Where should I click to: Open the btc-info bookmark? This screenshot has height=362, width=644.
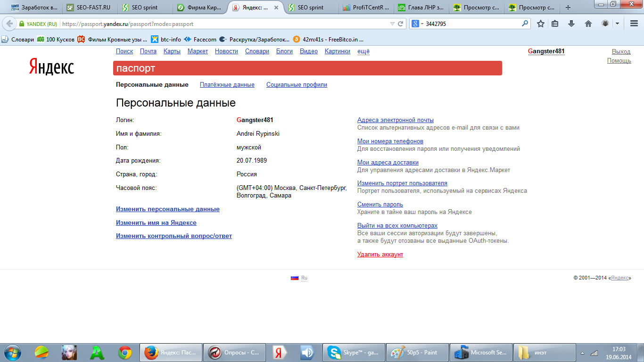click(x=166, y=40)
